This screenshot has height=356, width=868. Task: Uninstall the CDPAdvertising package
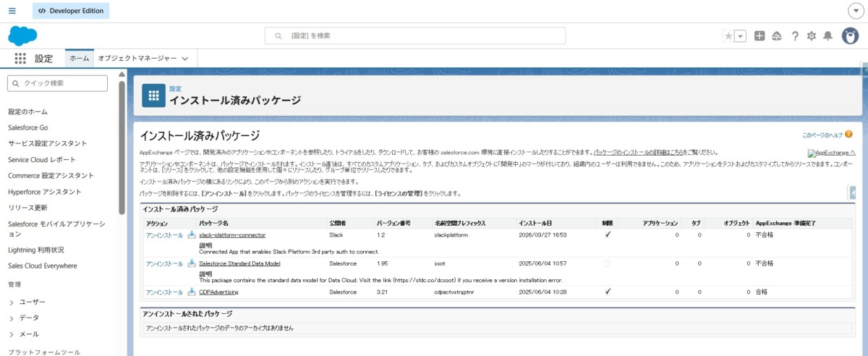tap(164, 292)
